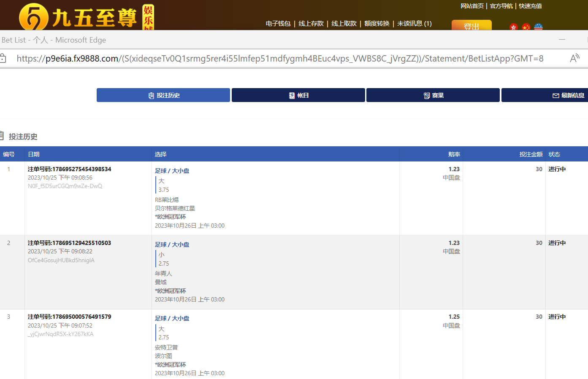This screenshot has height=379, width=588.
Task: Minimize the Bet List Edge window
Action: tap(562, 40)
